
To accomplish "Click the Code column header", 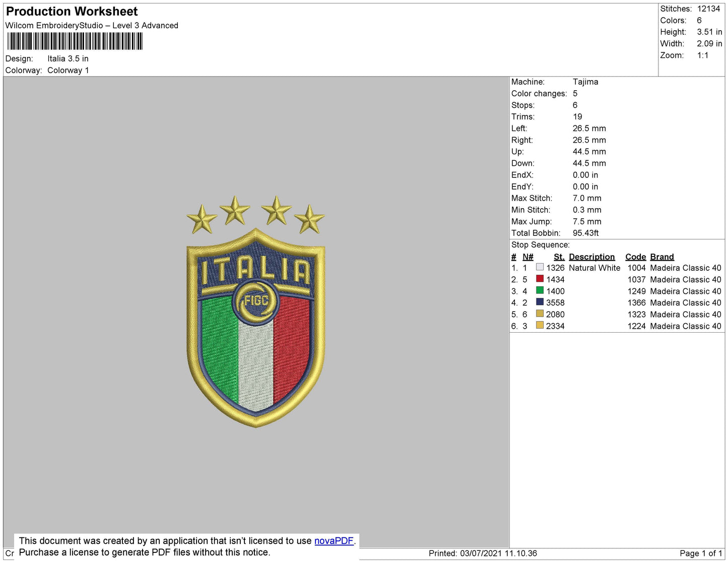I will (636, 257).
